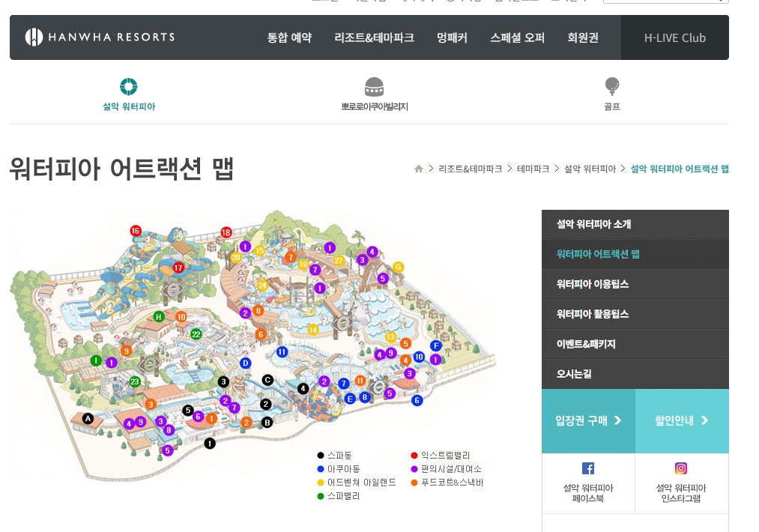The height and width of the screenshot is (532, 759).
Task: Click the 스파밸리 legend text
Action: click(344, 496)
